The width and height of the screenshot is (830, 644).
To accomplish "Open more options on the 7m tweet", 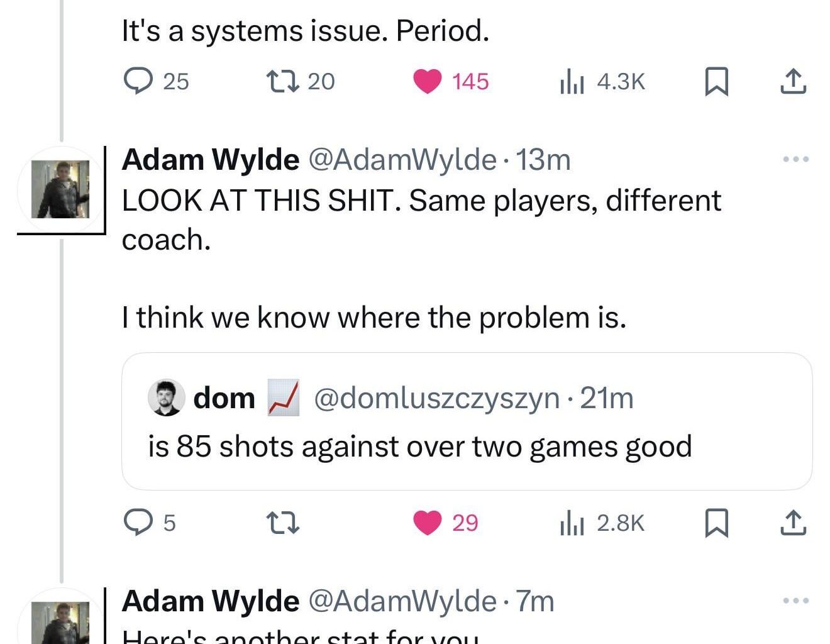I will click(x=795, y=601).
